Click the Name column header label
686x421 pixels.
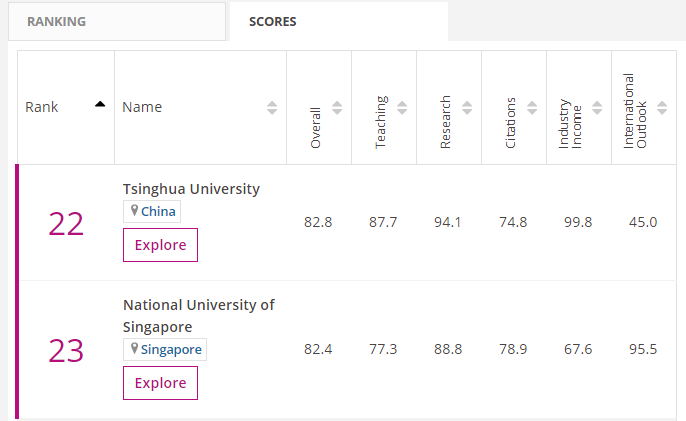[x=142, y=107]
